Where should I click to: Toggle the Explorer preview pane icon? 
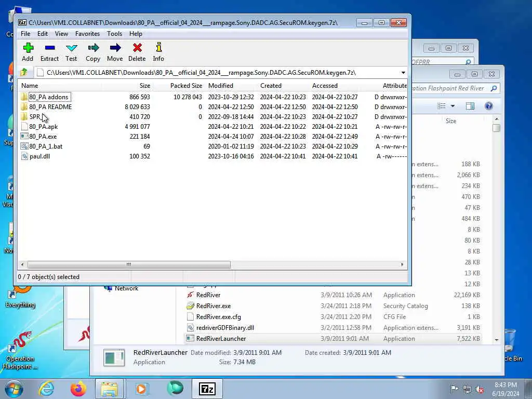click(470, 106)
